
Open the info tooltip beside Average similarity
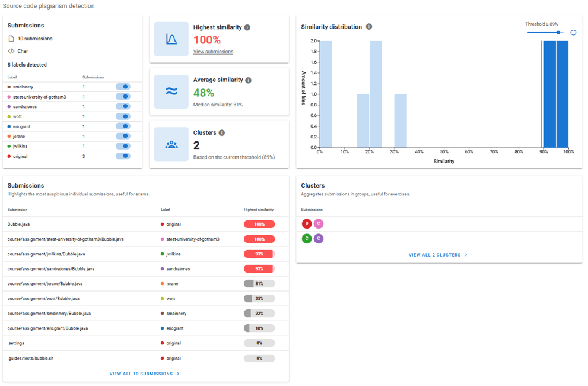pos(247,81)
